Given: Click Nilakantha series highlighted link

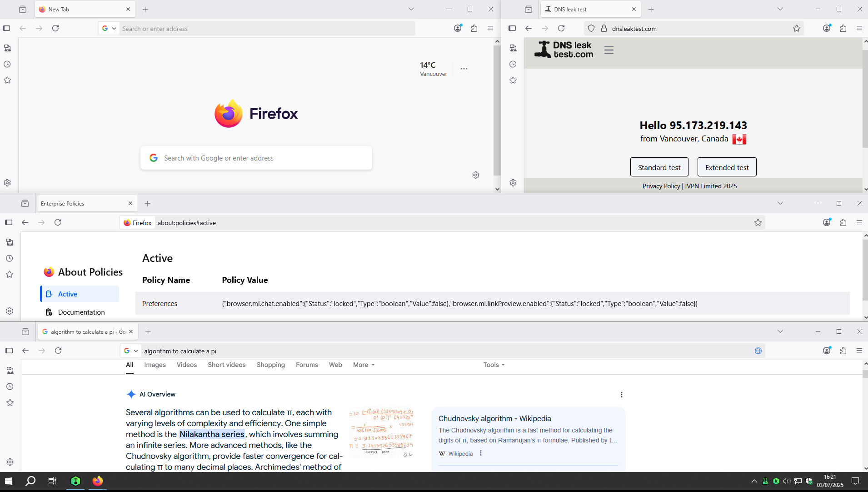Looking at the screenshot, I should pos(212,434).
